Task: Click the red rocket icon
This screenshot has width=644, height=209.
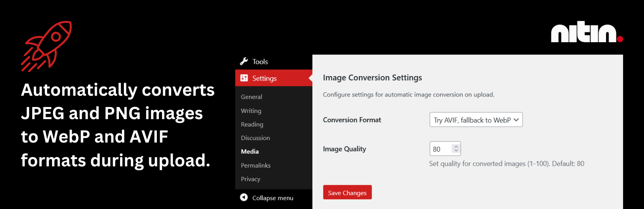Action: coord(47,46)
